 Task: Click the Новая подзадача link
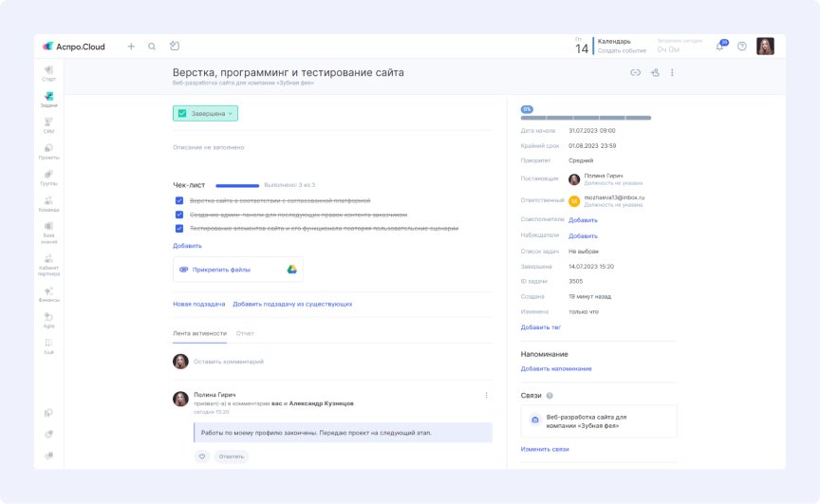click(198, 304)
